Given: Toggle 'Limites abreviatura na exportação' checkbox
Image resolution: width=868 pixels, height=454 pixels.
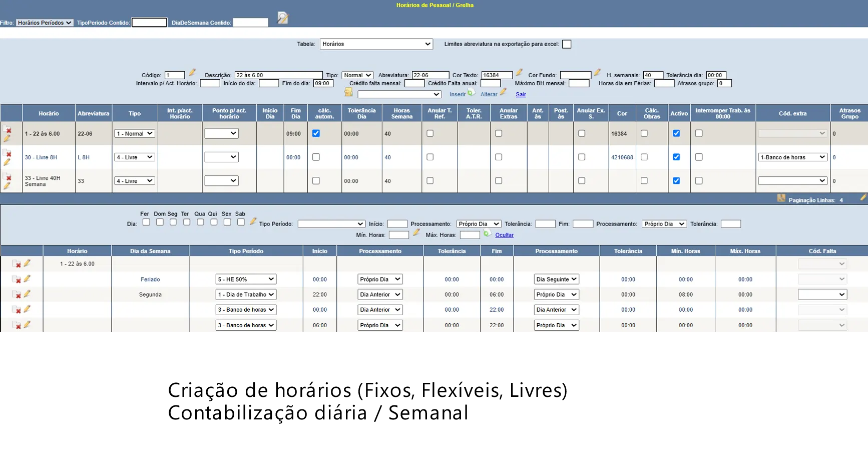Looking at the screenshot, I should tap(567, 44).
